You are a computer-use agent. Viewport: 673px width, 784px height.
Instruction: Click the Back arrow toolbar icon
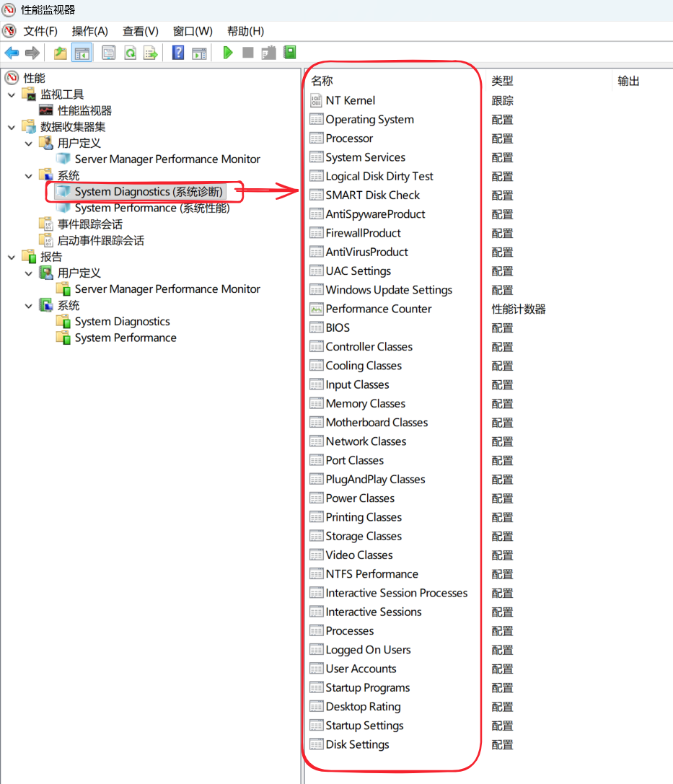(12, 53)
